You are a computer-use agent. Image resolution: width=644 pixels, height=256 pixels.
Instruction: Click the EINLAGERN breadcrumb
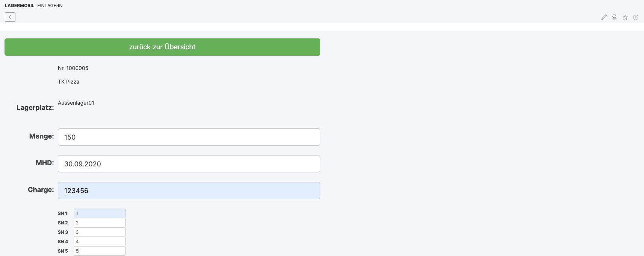pyautogui.click(x=50, y=6)
